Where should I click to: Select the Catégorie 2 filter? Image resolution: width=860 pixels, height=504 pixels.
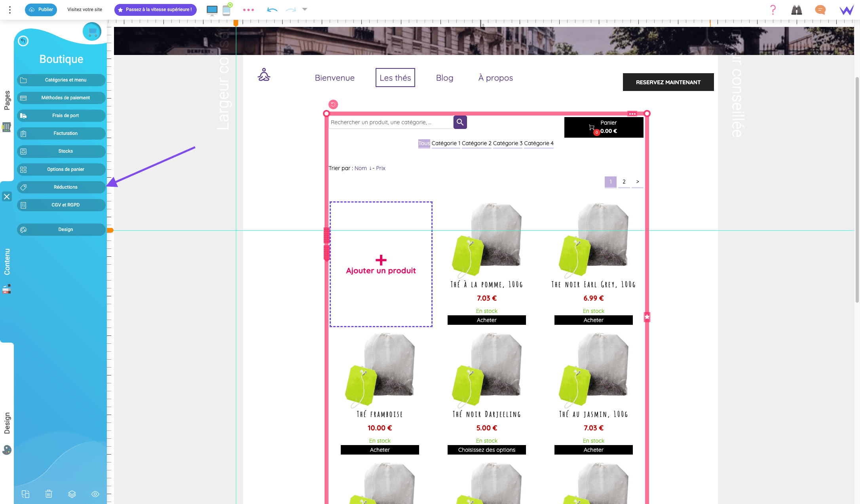point(477,143)
